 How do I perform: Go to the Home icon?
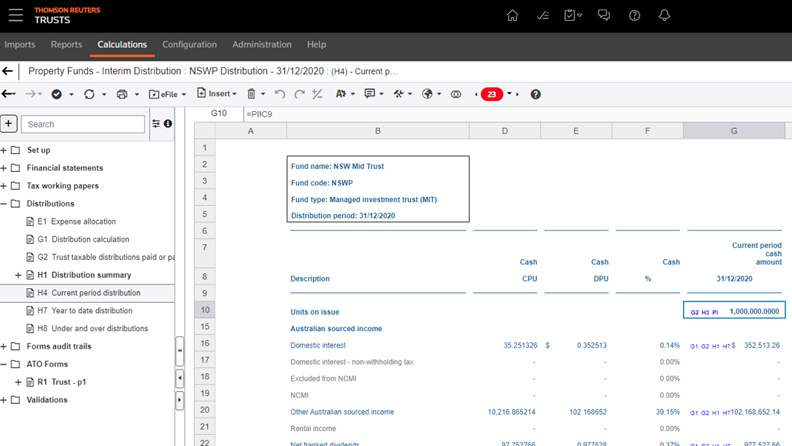pyautogui.click(x=513, y=16)
